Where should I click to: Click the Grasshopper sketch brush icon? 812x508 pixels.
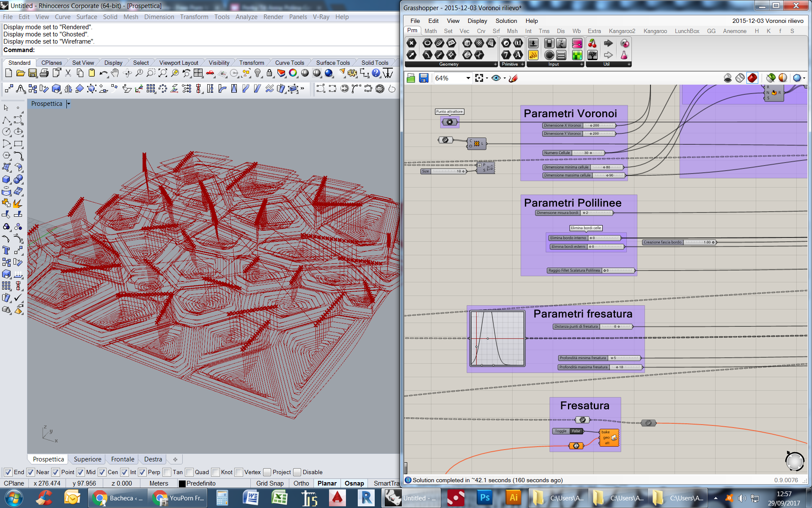coord(513,78)
